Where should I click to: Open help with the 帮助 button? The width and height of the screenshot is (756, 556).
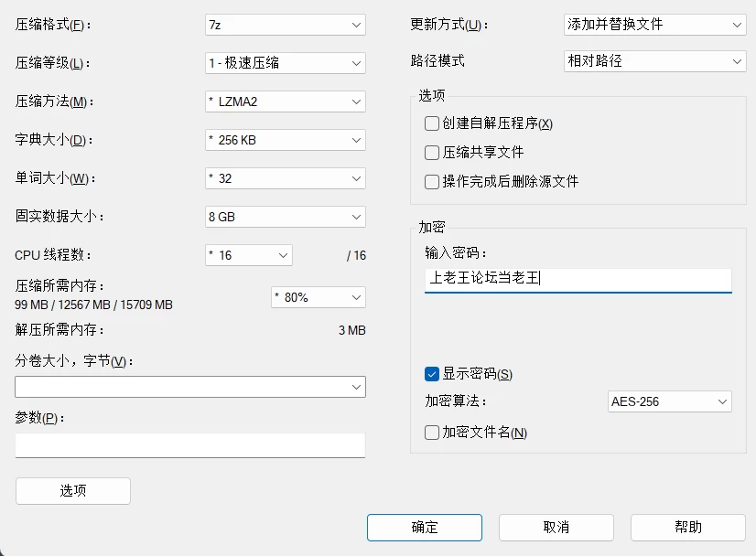point(688,527)
